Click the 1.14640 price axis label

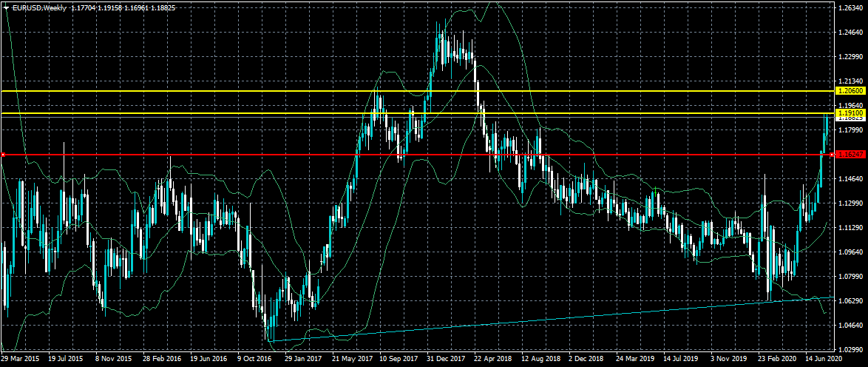point(850,179)
